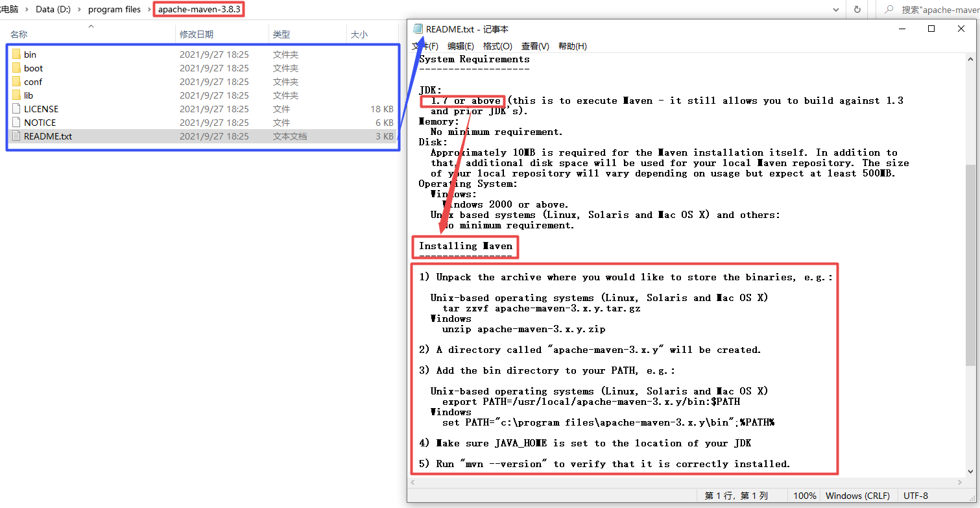The width and height of the screenshot is (980, 508).
Task: Click the 'export PATH=/usr/local' line
Action: [x=591, y=402]
